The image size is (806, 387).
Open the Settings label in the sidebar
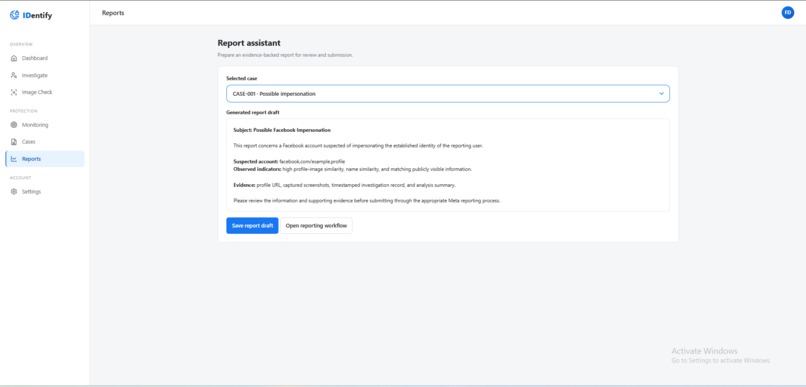click(x=31, y=192)
